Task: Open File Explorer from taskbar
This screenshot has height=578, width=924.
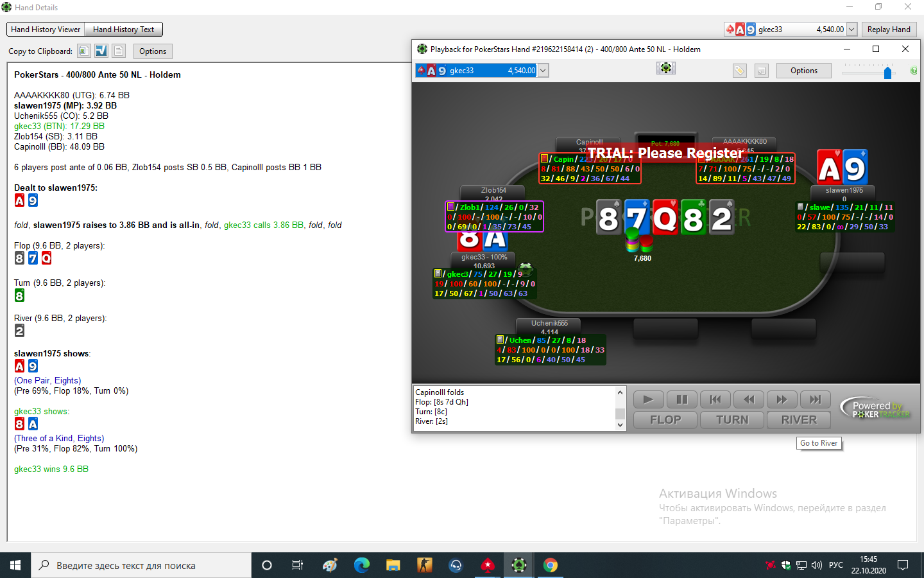Action: tap(393, 565)
